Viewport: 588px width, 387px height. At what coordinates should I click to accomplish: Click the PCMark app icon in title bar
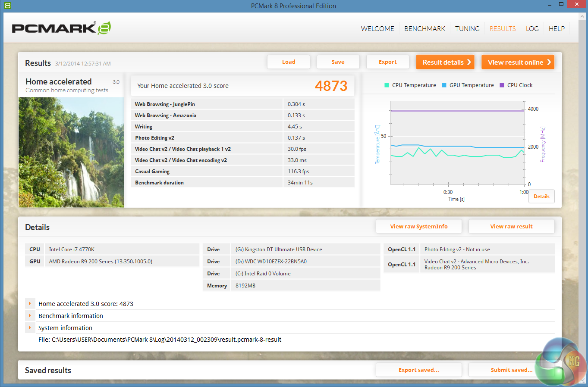[x=7, y=6]
